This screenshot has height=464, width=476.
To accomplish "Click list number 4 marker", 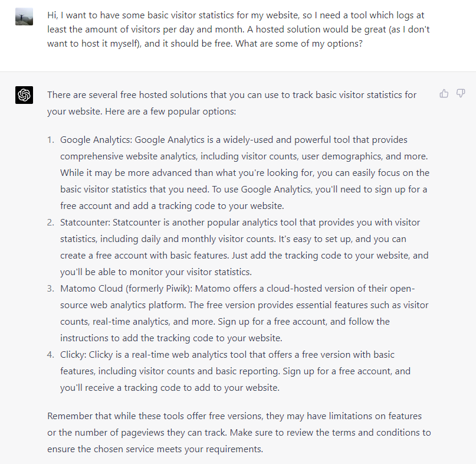I will (x=50, y=355).
